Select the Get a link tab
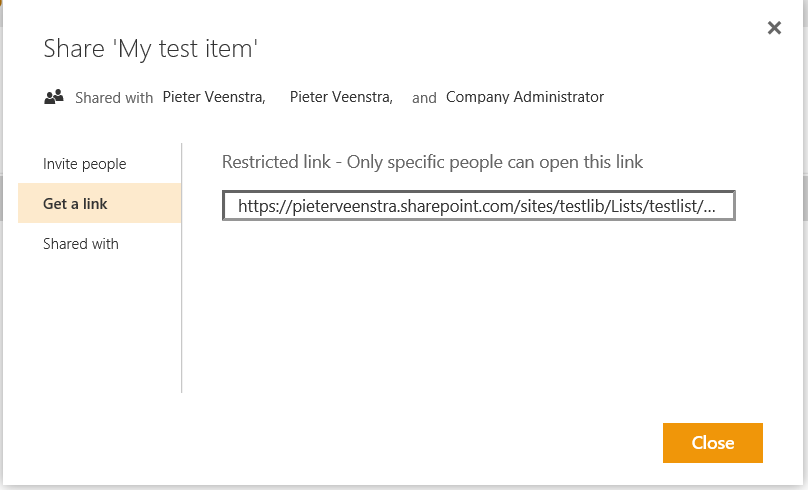 pyautogui.click(x=99, y=203)
